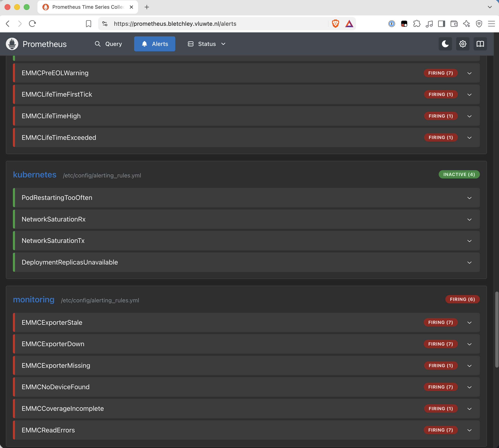Expand EMMCLifeTimeExceeded chevron
The height and width of the screenshot is (448, 499).
pos(469,138)
